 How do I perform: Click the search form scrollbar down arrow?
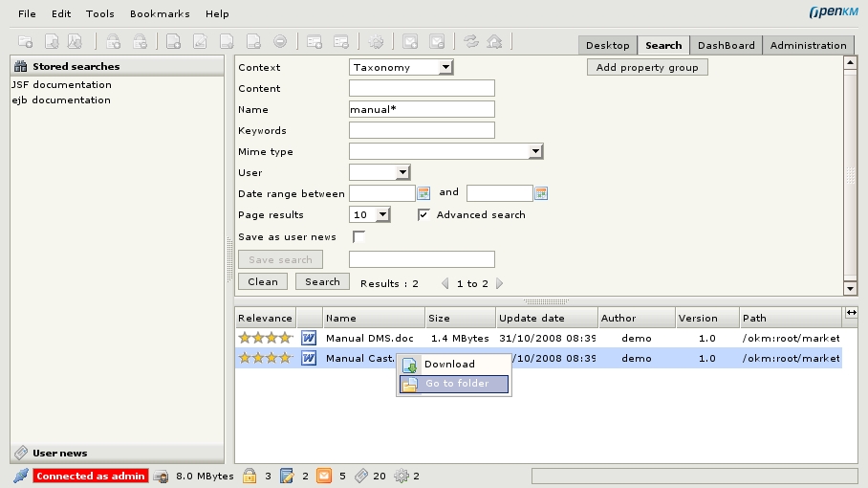[850, 289]
